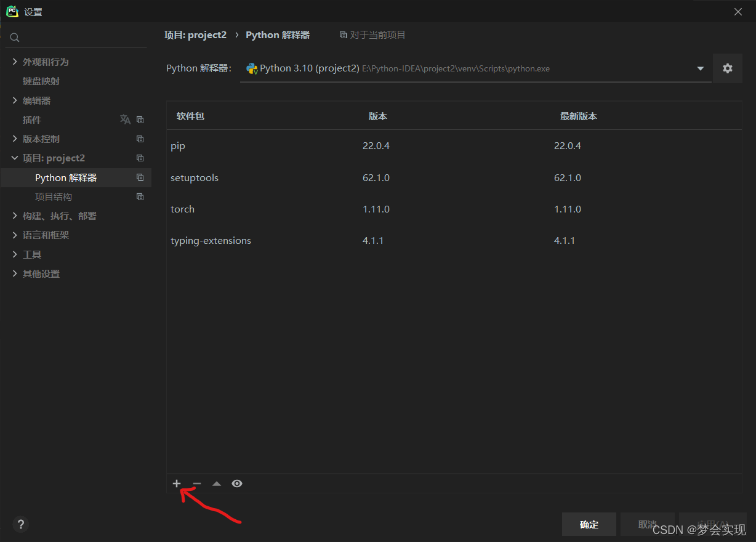Click pip latest version 22.0.4
The height and width of the screenshot is (542, 756).
point(568,146)
